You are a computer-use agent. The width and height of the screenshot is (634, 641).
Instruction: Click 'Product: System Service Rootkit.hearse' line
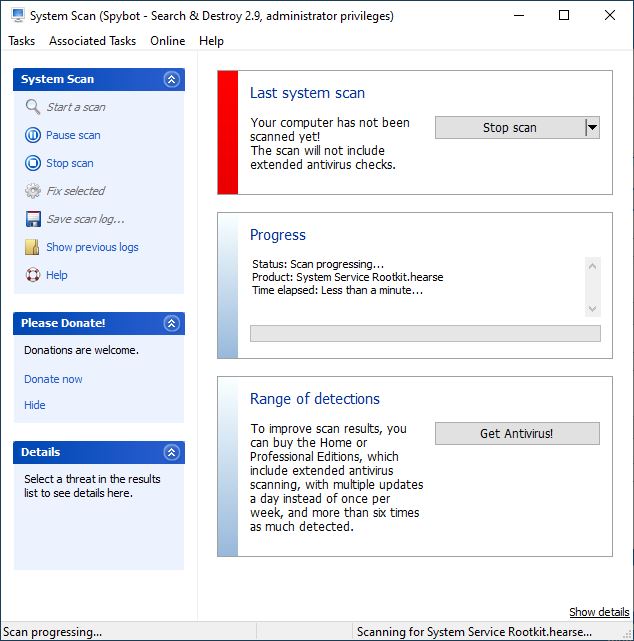347,277
